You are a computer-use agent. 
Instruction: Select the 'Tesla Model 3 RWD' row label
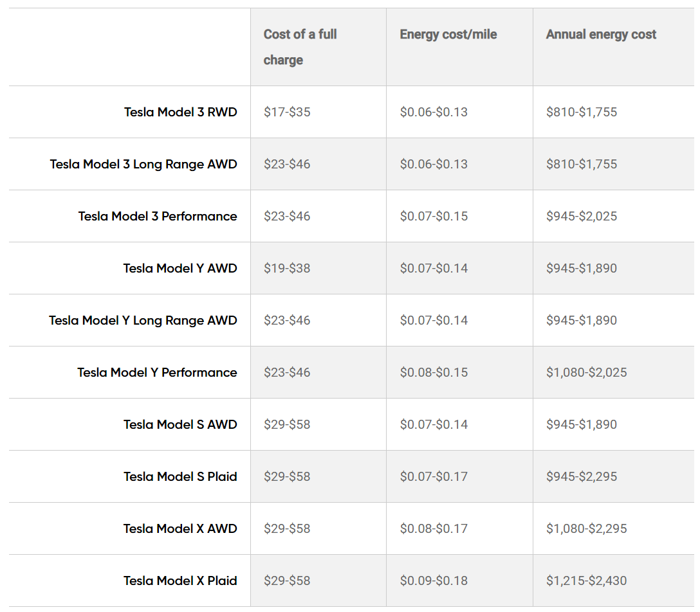pos(180,112)
